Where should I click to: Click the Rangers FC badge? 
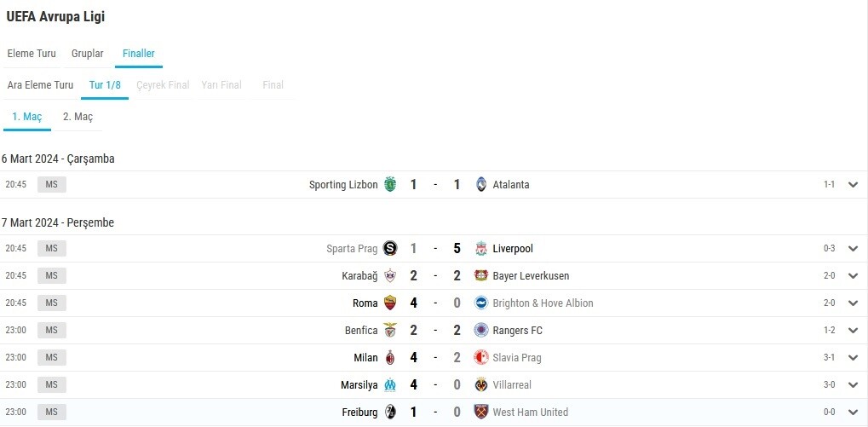pyautogui.click(x=481, y=330)
